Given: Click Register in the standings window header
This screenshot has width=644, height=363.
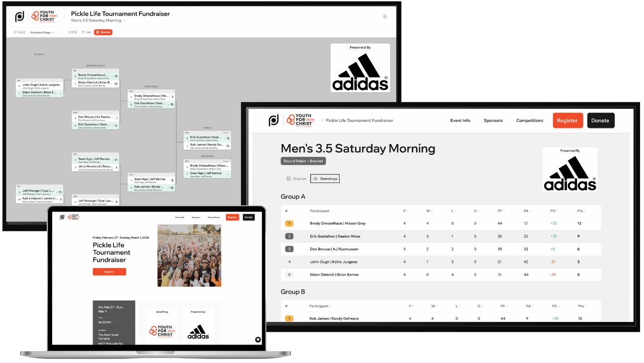Looking at the screenshot, I should (x=568, y=120).
